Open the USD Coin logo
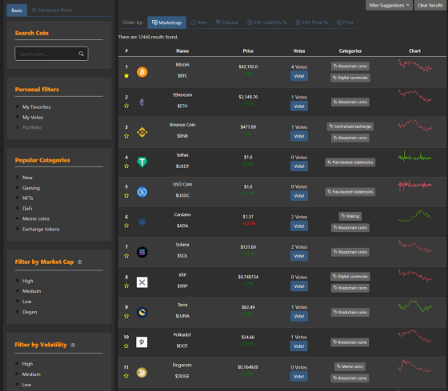This screenshot has width=448, height=391. pos(142,192)
